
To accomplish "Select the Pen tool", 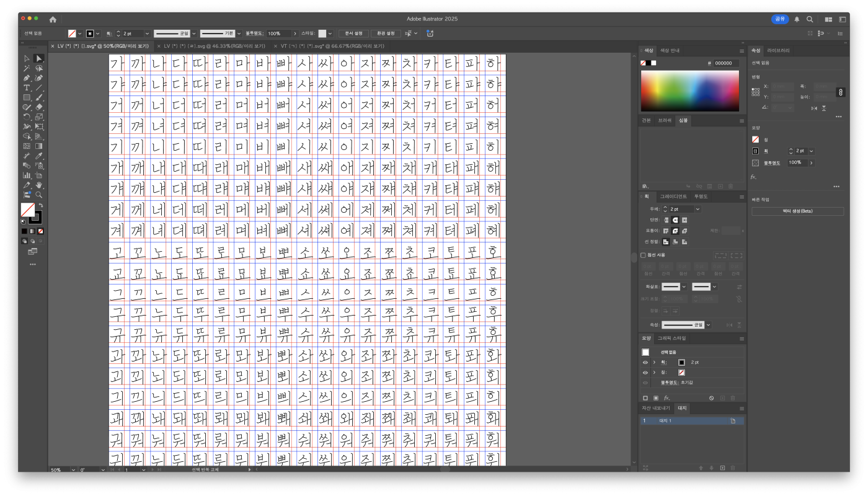I will point(27,78).
